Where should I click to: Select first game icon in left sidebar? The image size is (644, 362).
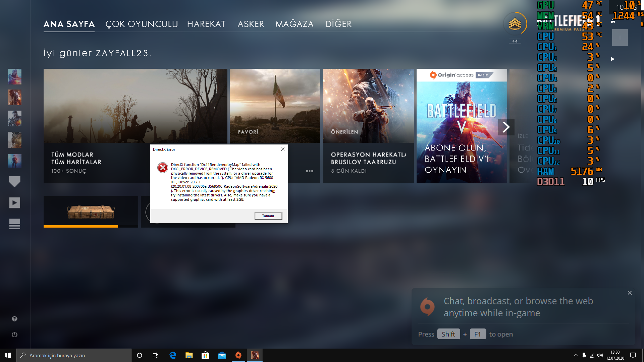[15, 76]
